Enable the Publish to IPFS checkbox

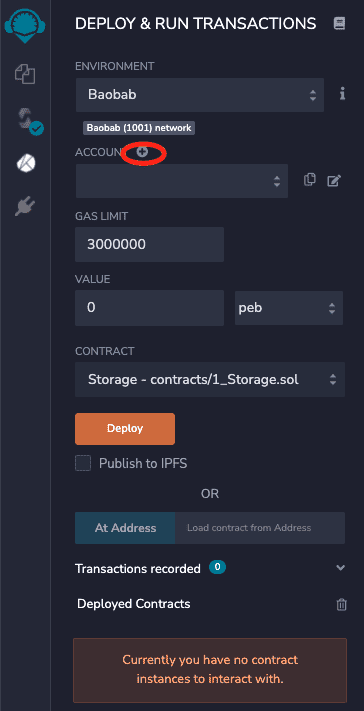[83, 463]
